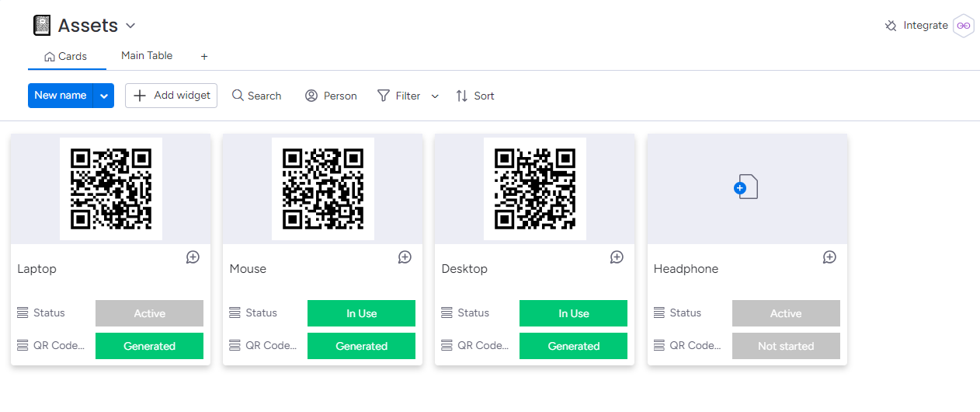
Task: Click the Person avatar icon
Action: (311, 96)
